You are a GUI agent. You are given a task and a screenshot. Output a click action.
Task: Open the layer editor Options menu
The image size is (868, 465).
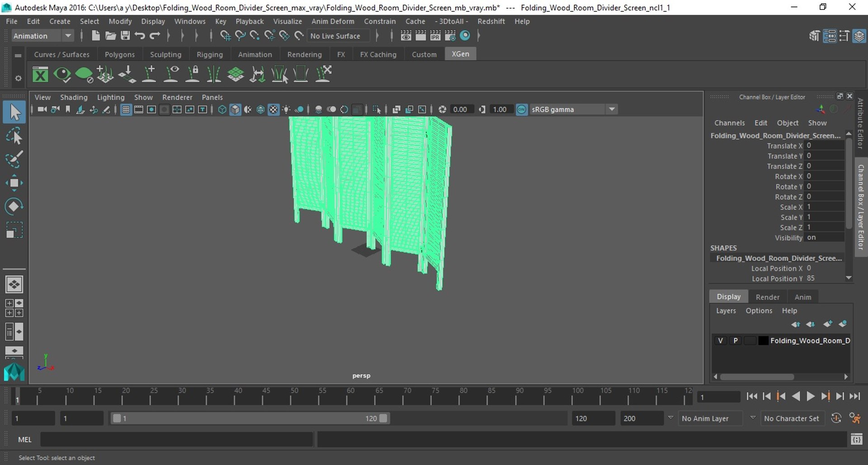point(759,311)
